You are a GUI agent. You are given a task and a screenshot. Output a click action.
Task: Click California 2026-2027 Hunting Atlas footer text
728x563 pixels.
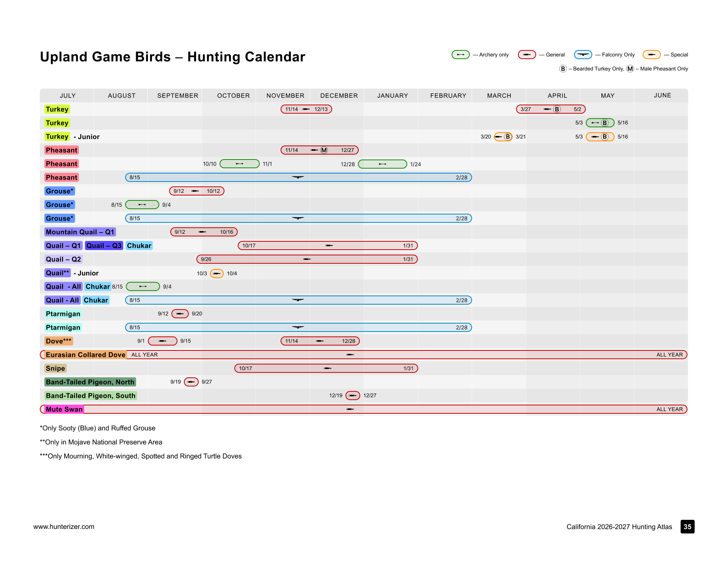(619, 527)
